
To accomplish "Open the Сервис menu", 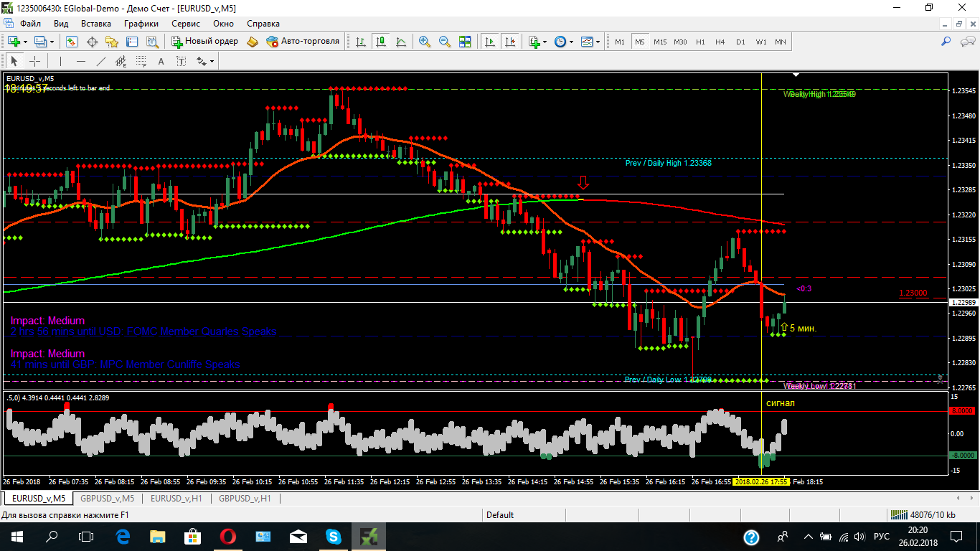I will click(x=186, y=23).
